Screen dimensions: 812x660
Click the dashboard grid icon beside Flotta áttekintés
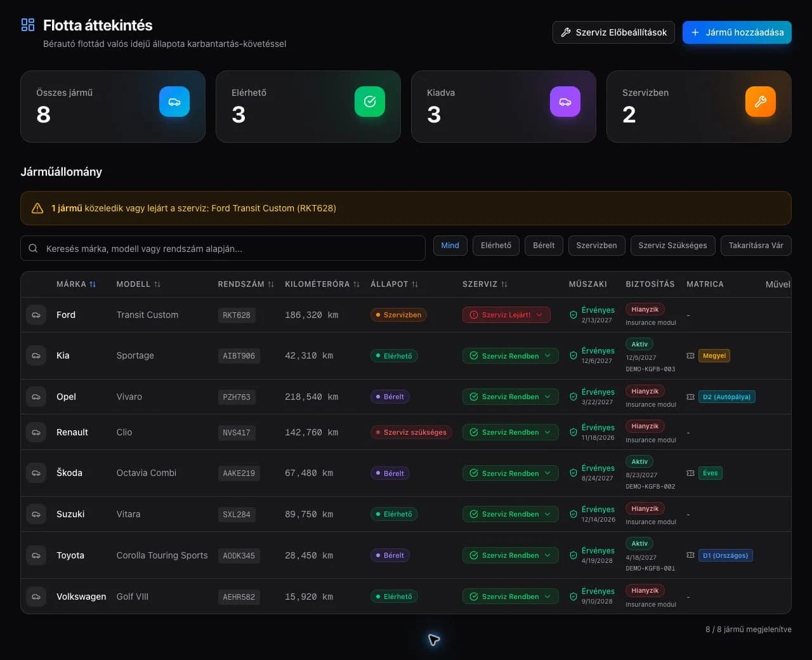(x=28, y=25)
